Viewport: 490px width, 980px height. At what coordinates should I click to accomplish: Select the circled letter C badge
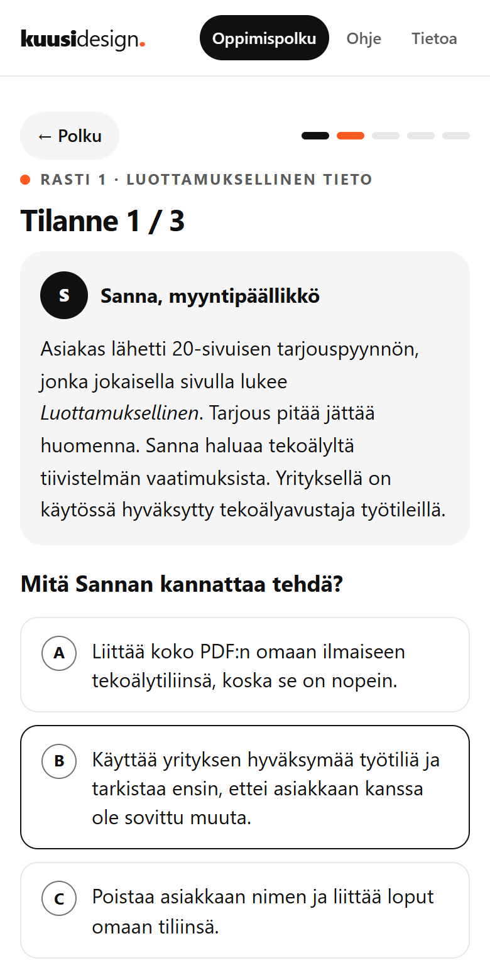coord(59,898)
